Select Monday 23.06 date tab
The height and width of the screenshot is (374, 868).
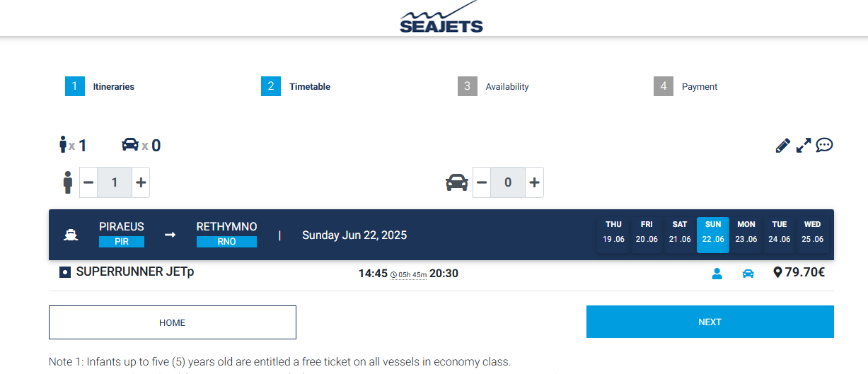click(x=746, y=232)
